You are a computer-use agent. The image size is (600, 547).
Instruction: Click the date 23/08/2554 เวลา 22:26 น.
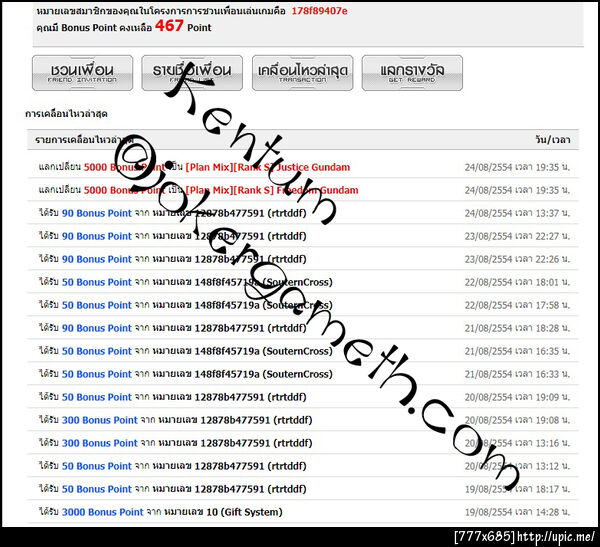click(517, 259)
